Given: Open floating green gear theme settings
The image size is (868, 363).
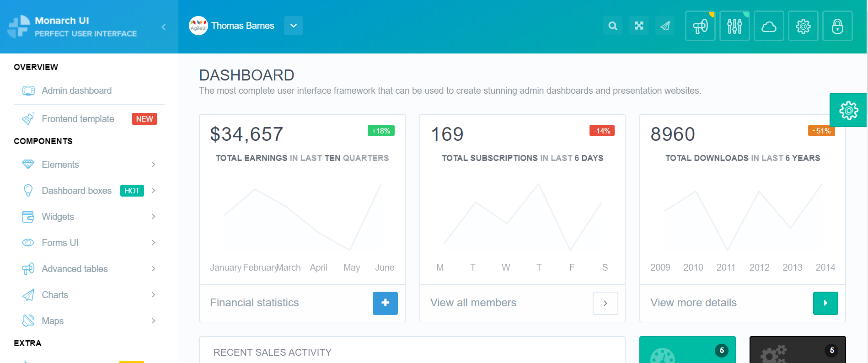Looking at the screenshot, I should click(x=848, y=110).
